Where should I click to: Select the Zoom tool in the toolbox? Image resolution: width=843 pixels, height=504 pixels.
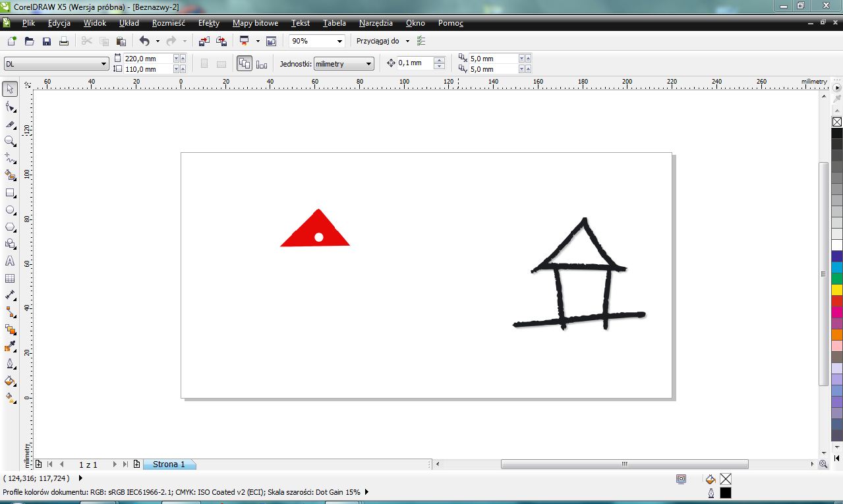(10, 141)
